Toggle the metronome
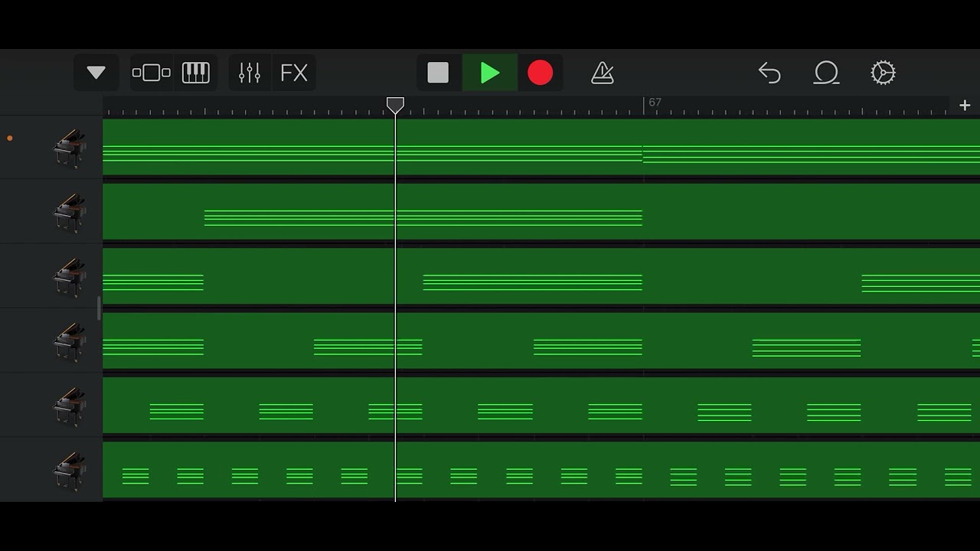The height and width of the screenshot is (551, 980). point(603,73)
